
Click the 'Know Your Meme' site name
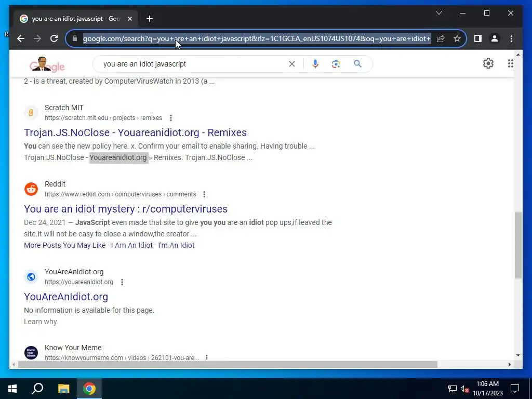(73, 348)
